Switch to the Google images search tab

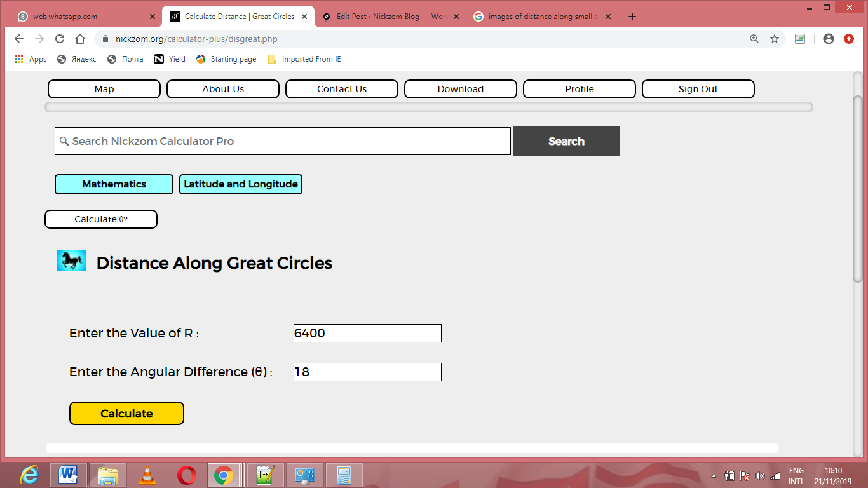(542, 17)
